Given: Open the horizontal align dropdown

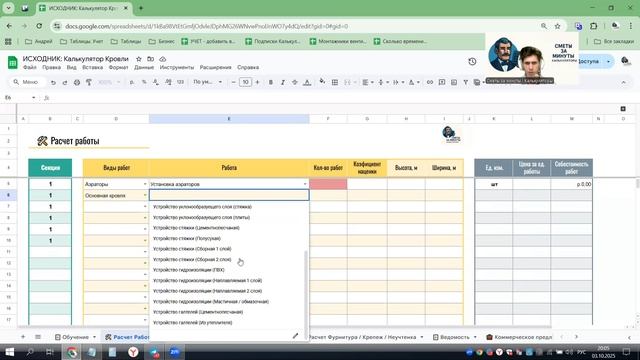Looking at the screenshot, I should [x=368, y=82].
